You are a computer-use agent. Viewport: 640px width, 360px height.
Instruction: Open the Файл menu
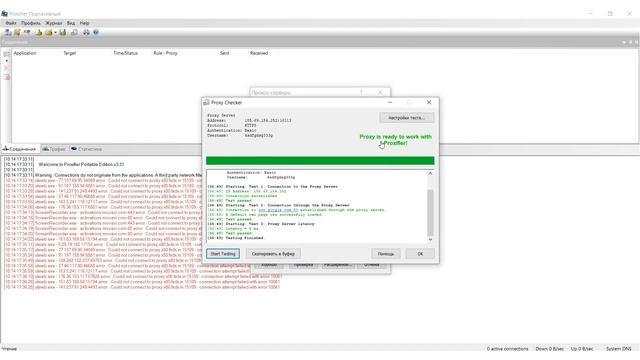tap(11, 23)
